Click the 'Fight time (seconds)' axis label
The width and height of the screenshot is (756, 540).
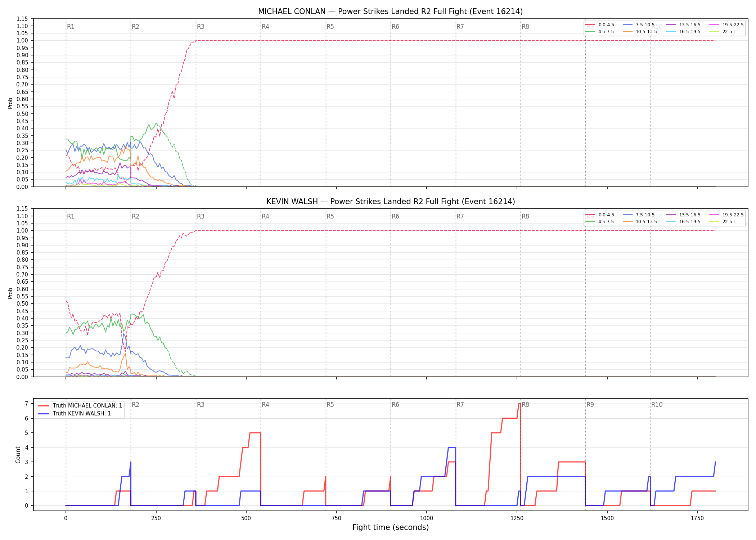[x=391, y=528]
